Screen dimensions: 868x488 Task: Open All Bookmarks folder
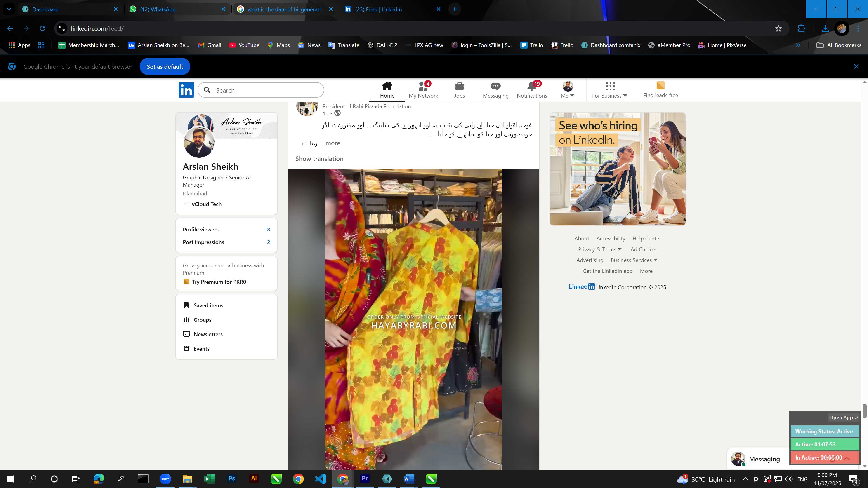(839, 45)
